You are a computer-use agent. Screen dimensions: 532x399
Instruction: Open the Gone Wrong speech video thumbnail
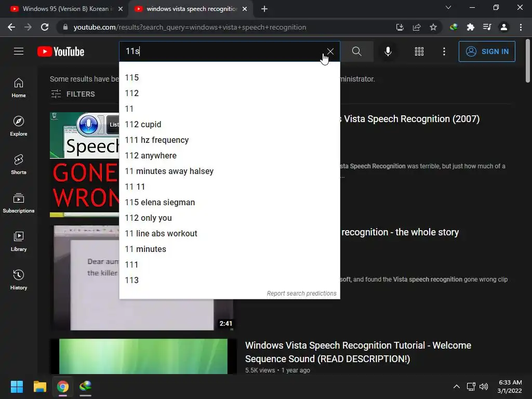[85, 165]
